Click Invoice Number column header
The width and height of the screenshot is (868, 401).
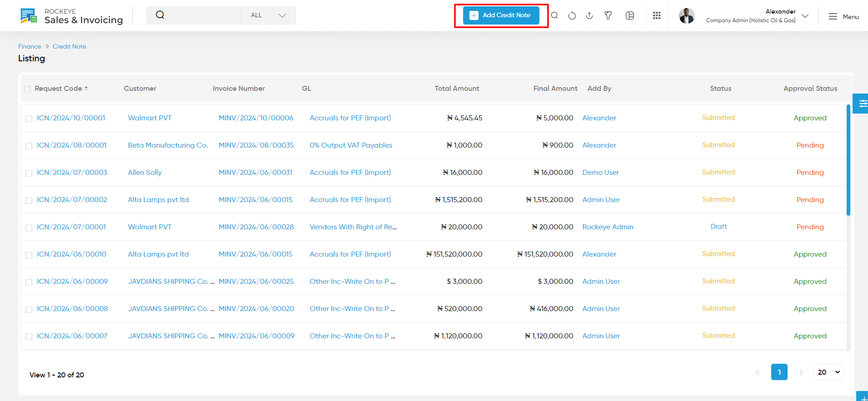pos(239,89)
